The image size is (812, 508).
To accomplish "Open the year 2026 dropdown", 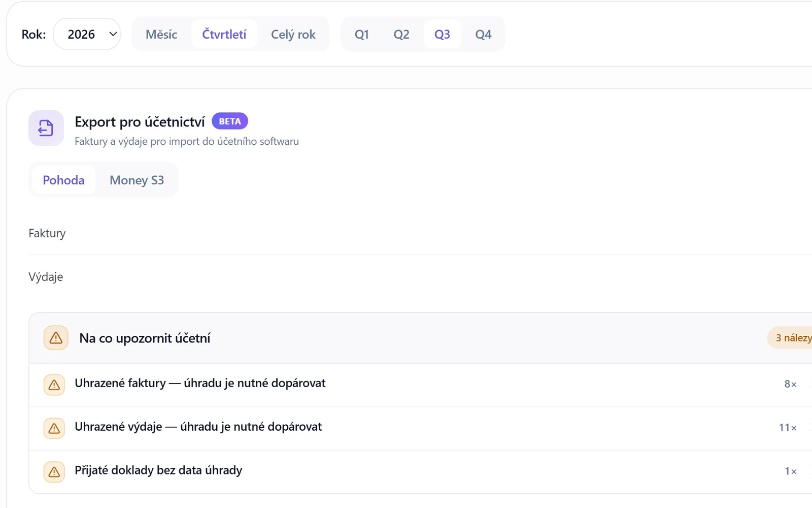I will pyautogui.click(x=87, y=34).
